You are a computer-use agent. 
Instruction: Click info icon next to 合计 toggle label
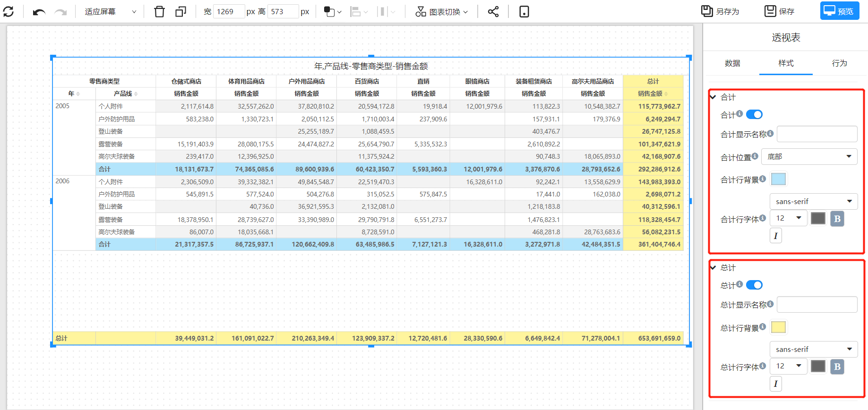pyautogui.click(x=739, y=113)
